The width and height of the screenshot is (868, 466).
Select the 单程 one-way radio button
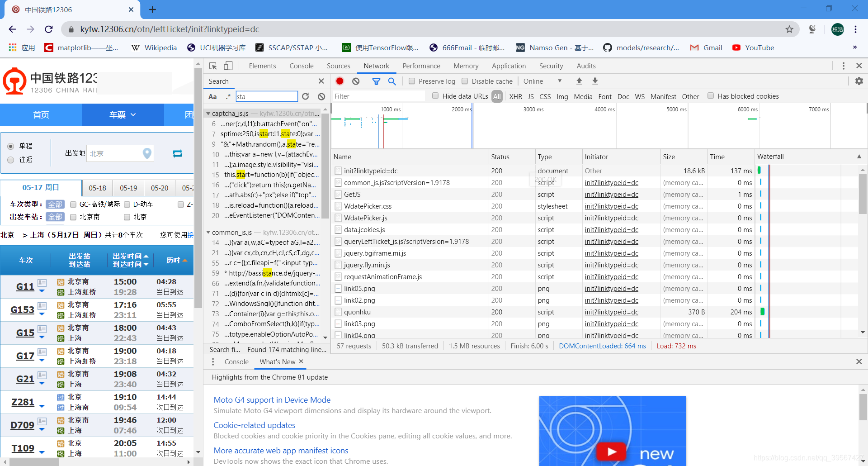click(11, 146)
